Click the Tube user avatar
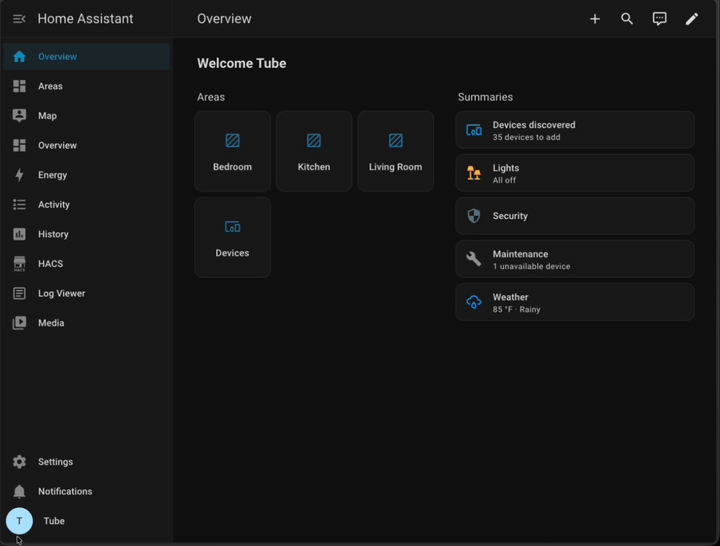 click(x=19, y=521)
